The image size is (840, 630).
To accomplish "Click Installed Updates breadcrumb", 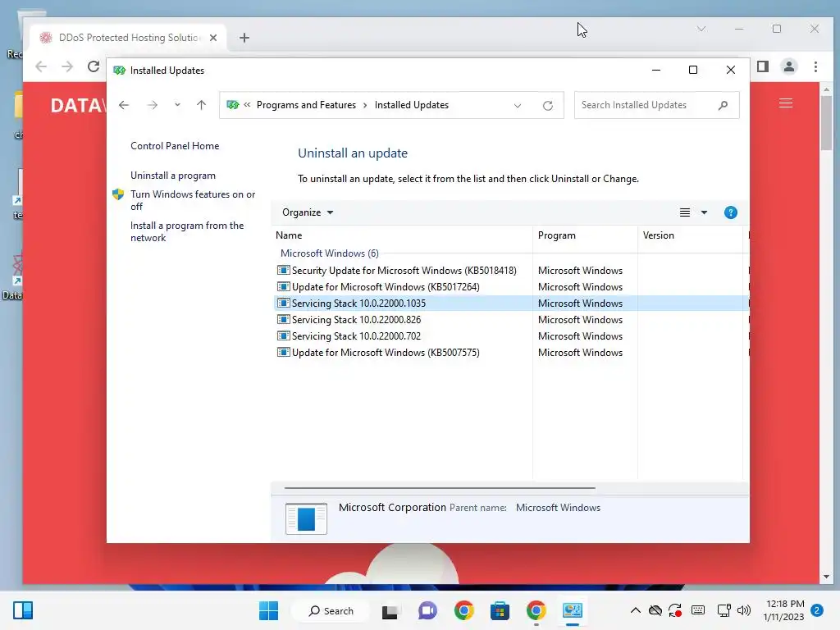I will click(x=412, y=105).
